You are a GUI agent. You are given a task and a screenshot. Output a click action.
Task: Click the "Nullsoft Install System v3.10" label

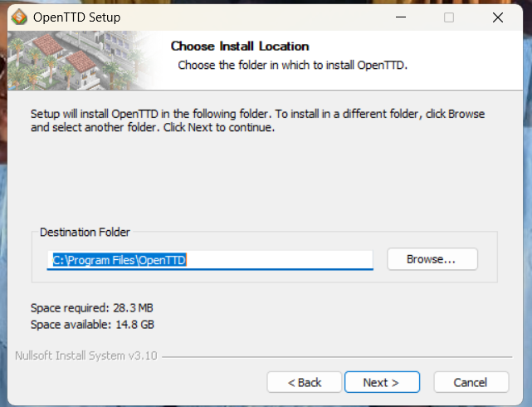[86, 356]
